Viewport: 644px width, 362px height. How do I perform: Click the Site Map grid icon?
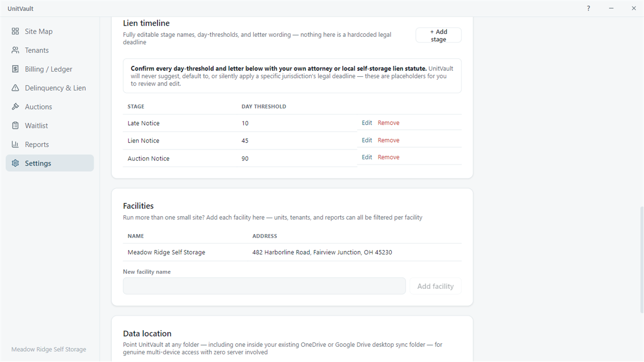click(x=15, y=31)
